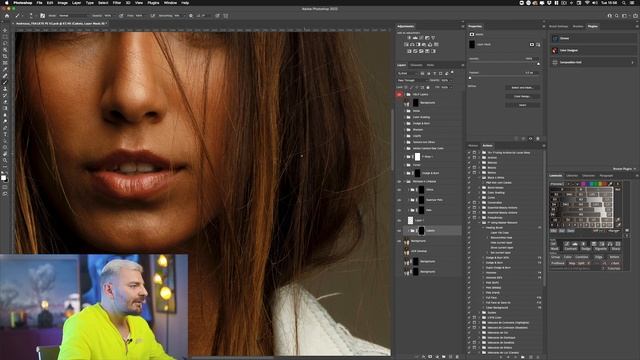640x360 pixels.
Task: Select the Hand tool
Action: (5, 154)
